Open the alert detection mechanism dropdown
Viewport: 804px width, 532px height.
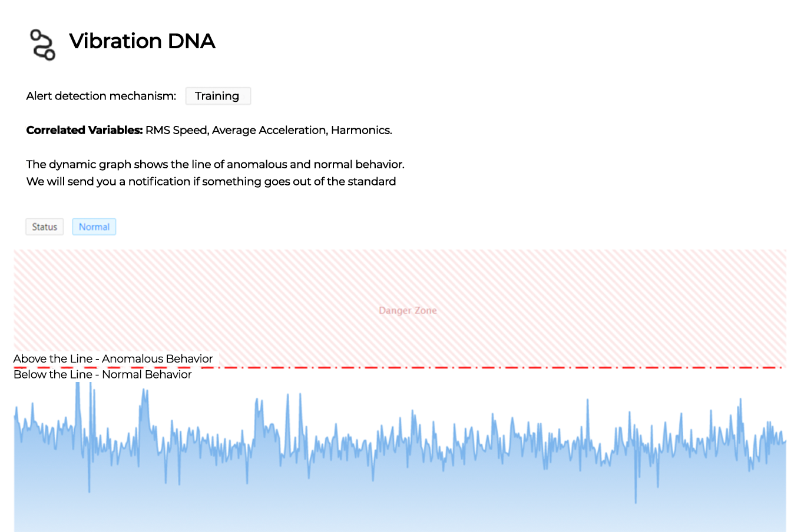pos(218,96)
